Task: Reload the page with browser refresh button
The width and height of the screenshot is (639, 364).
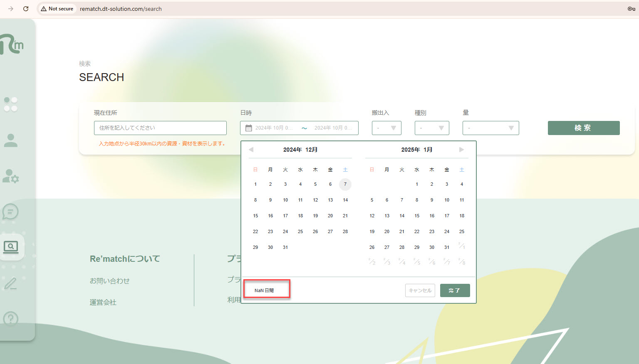Action: tap(26, 9)
